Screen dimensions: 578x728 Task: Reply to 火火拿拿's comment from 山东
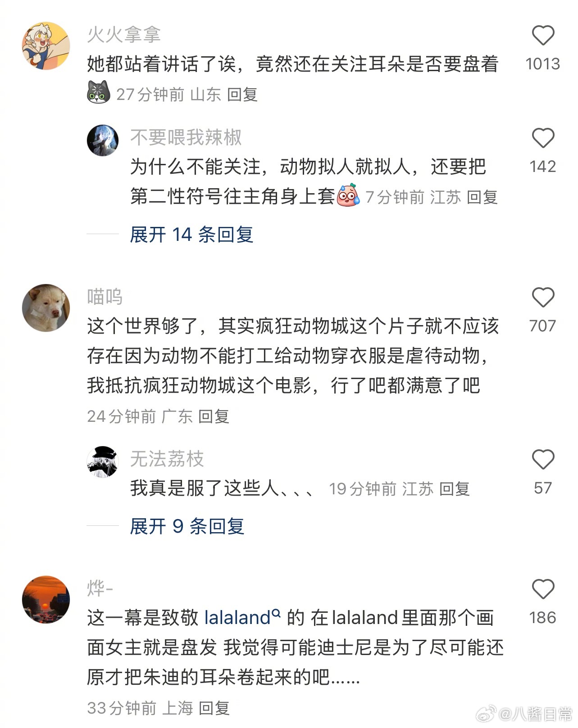click(242, 95)
